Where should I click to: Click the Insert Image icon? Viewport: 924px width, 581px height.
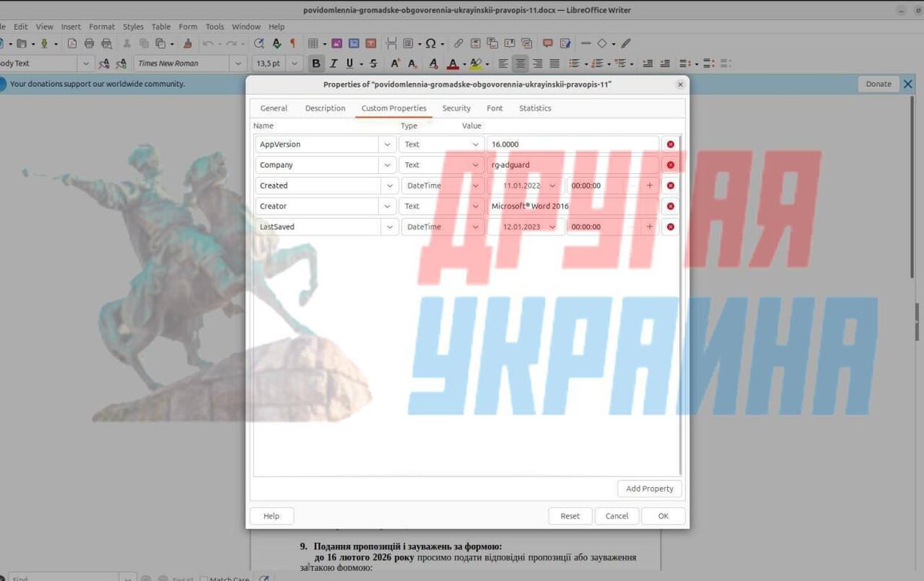tap(337, 44)
